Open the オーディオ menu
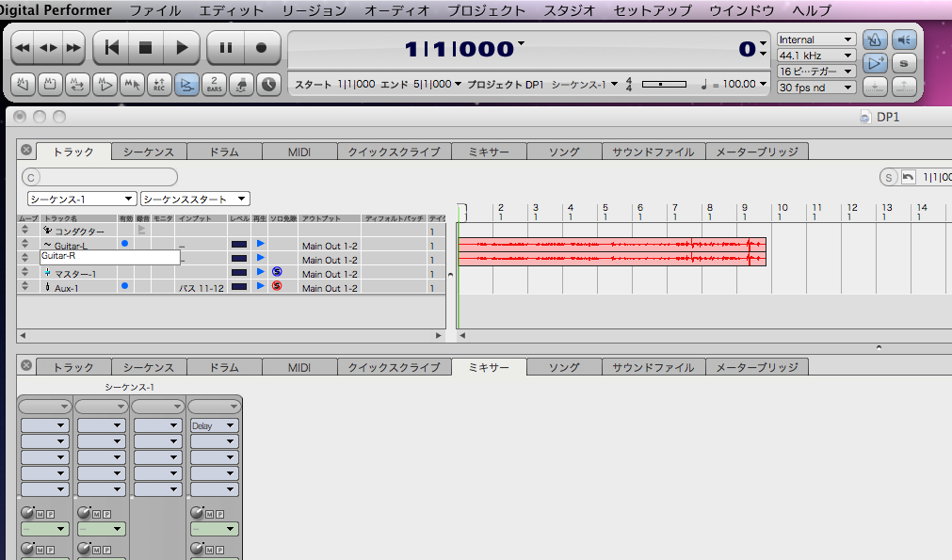 pyautogui.click(x=396, y=10)
